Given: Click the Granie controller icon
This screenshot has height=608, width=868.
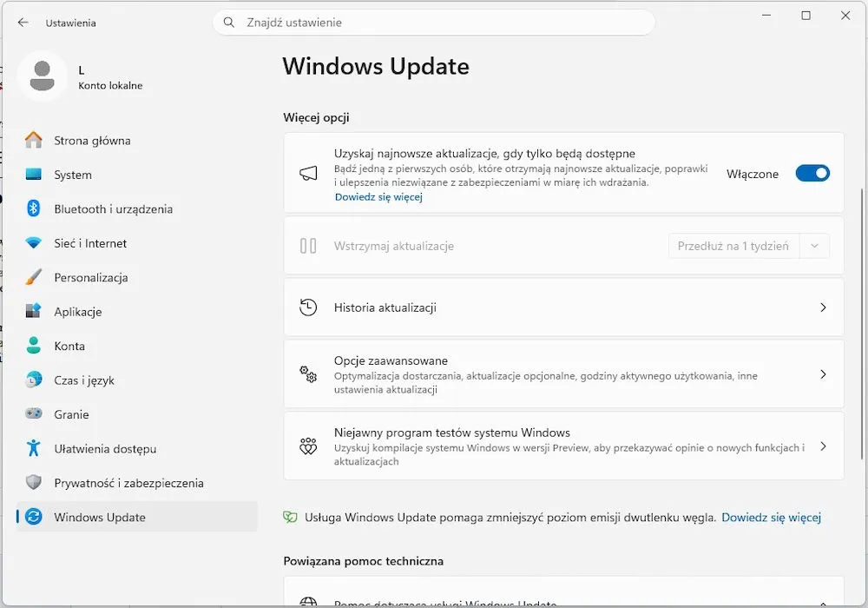Looking at the screenshot, I should pos(33,413).
